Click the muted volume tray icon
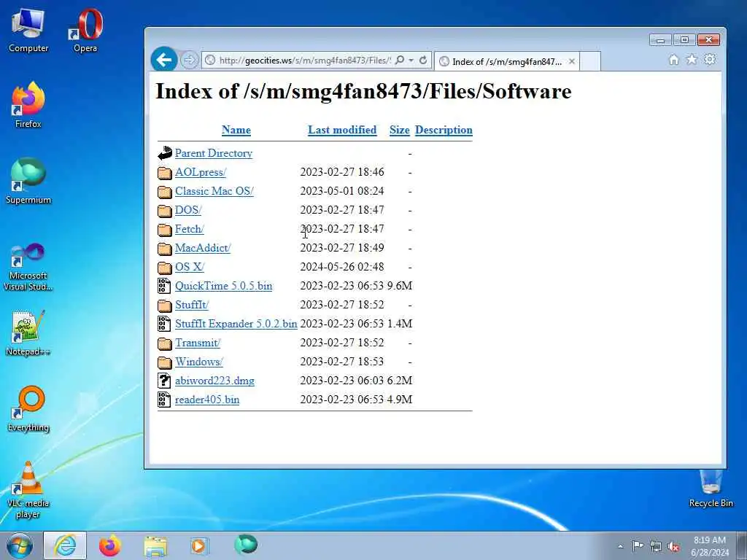Viewport: 747px width, 560px height. point(673,547)
